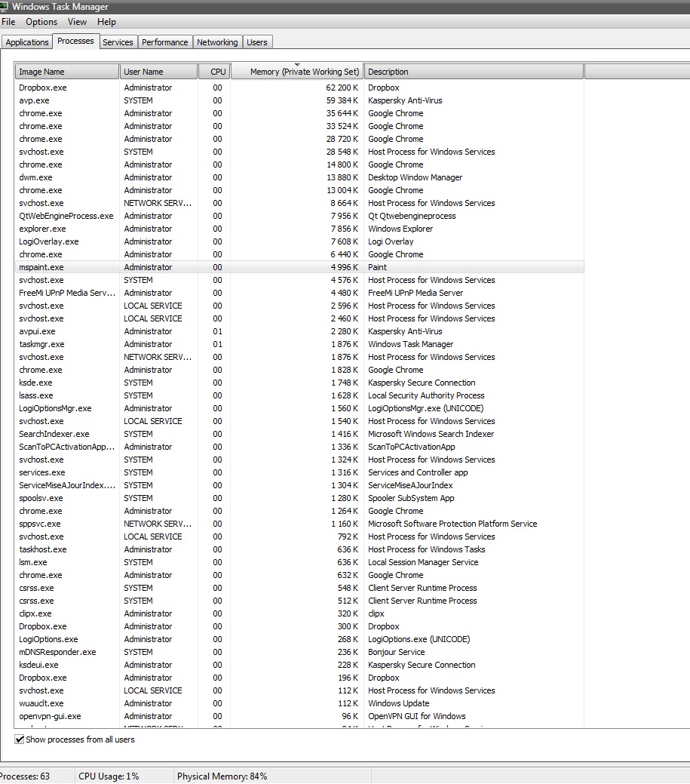Viewport: 690px width, 784px height.
Task: Click the Task Manager title bar icon
Action: (4, 7)
